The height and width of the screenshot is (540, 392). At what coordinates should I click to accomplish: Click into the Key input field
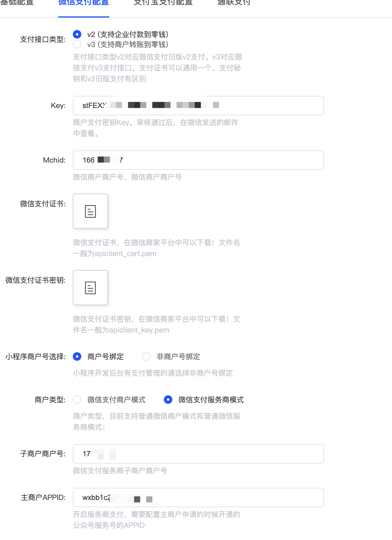198,106
